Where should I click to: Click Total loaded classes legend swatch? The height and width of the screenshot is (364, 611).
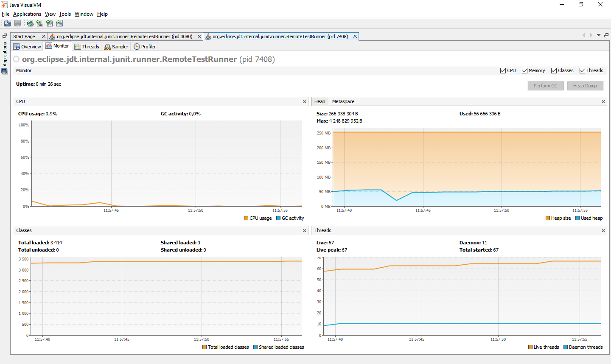[205, 347]
